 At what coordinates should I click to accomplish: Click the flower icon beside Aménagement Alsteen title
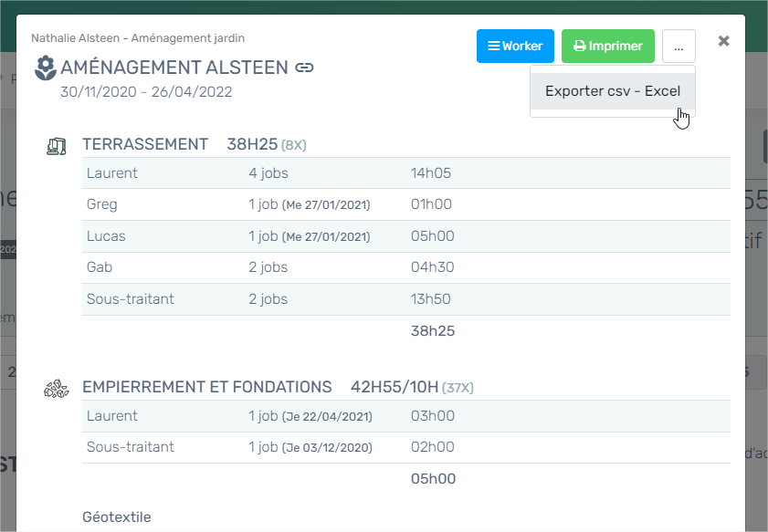(x=45, y=68)
